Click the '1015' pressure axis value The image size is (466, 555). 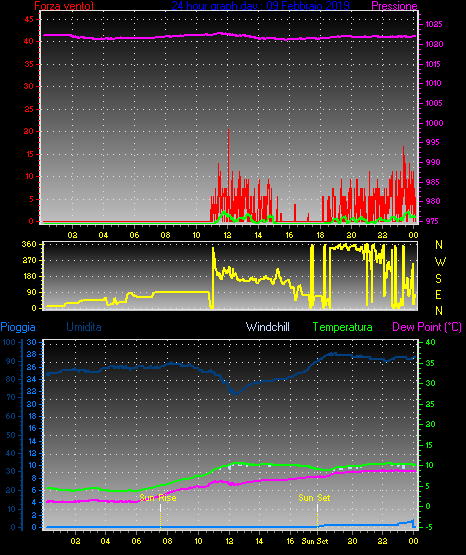click(x=433, y=64)
